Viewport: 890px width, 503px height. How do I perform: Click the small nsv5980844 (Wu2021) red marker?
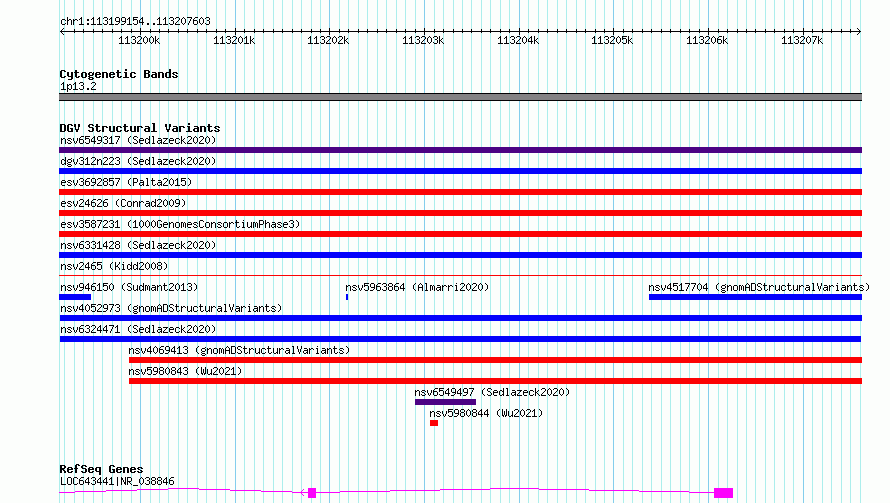[434, 423]
